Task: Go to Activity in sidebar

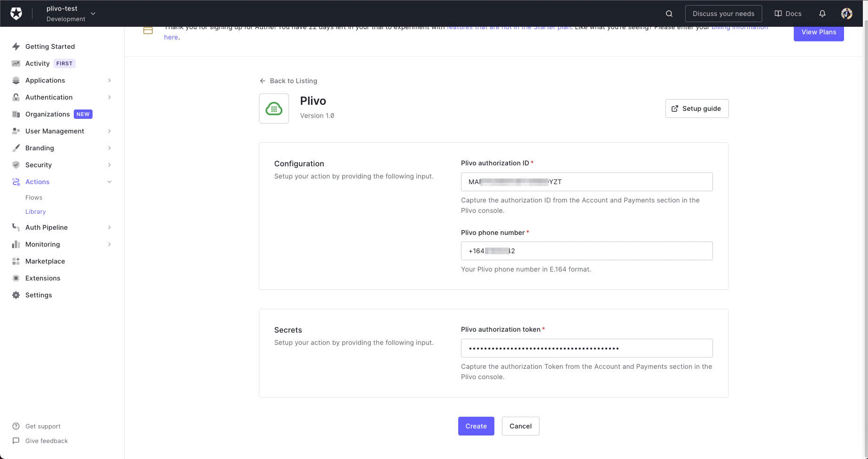Action: (38, 63)
